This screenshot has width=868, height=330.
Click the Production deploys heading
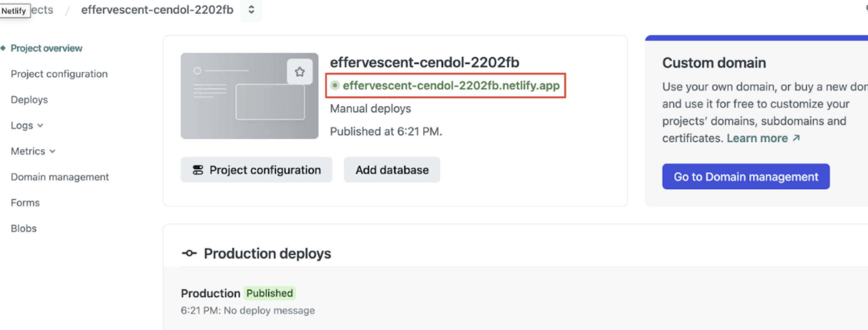(267, 254)
